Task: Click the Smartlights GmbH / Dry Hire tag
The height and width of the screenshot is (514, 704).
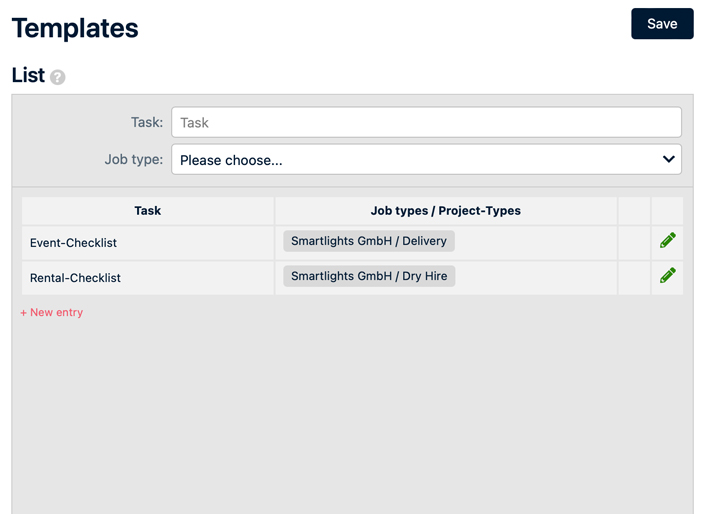Action: pyautogui.click(x=369, y=276)
